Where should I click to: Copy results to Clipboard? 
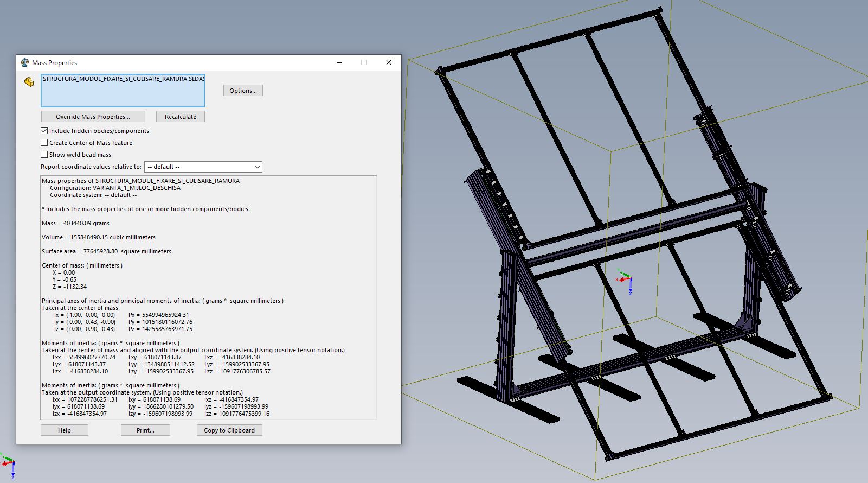coord(229,430)
